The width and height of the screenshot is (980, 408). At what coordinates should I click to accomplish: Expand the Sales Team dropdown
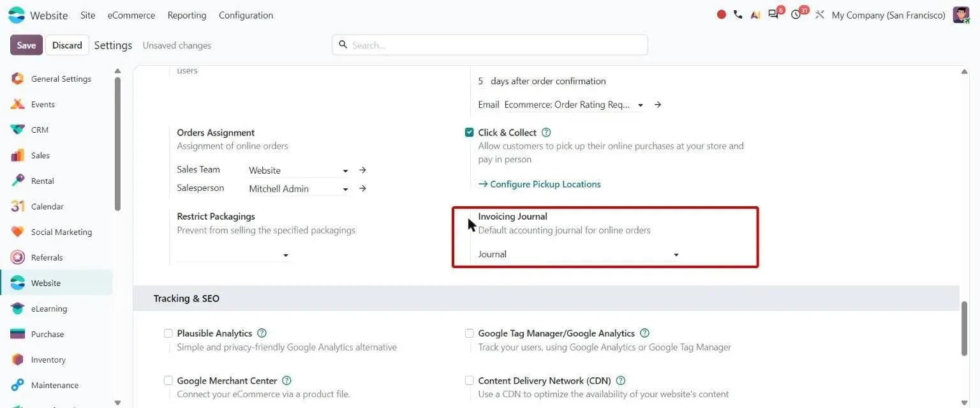click(345, 171)
